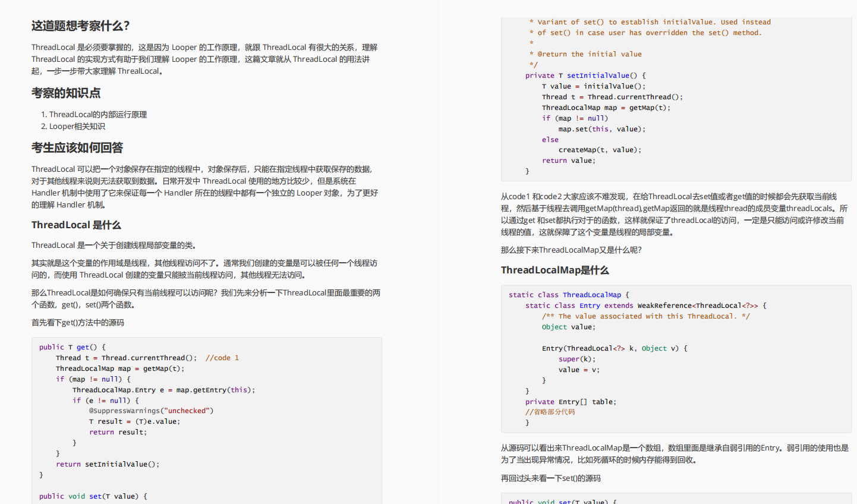The height and width of the screenshot is (504, 857).
Task: Click the heading 考察的知识点
Action: (x=66, y=93)
